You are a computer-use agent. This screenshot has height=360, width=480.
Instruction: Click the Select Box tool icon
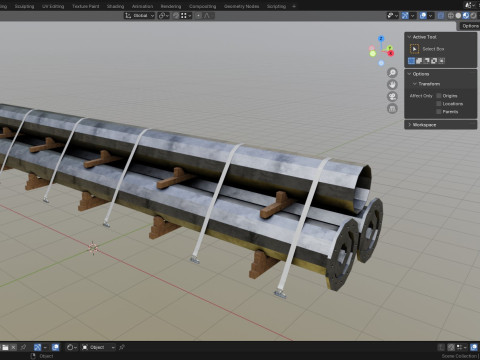click(x=414, y=49)
